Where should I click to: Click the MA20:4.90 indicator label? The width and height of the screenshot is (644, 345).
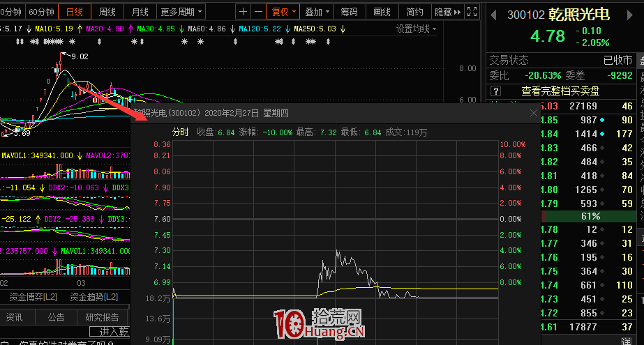[105, 29]
